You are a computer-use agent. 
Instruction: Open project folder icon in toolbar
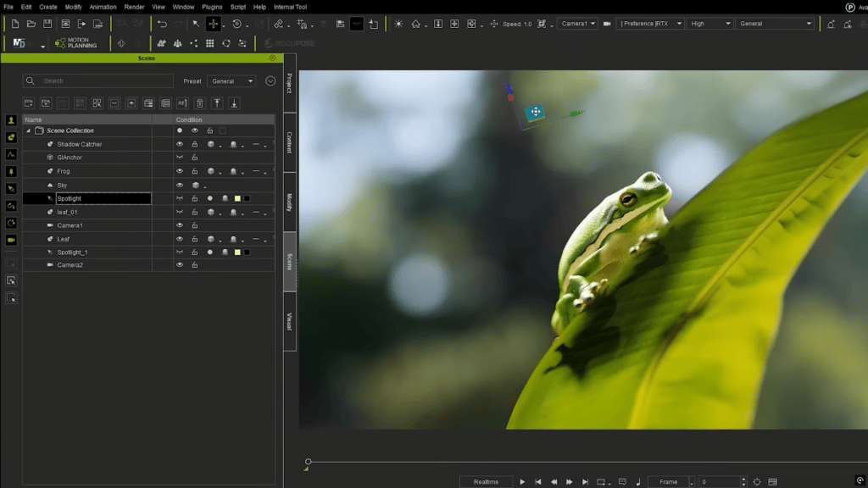click(31, 24)
